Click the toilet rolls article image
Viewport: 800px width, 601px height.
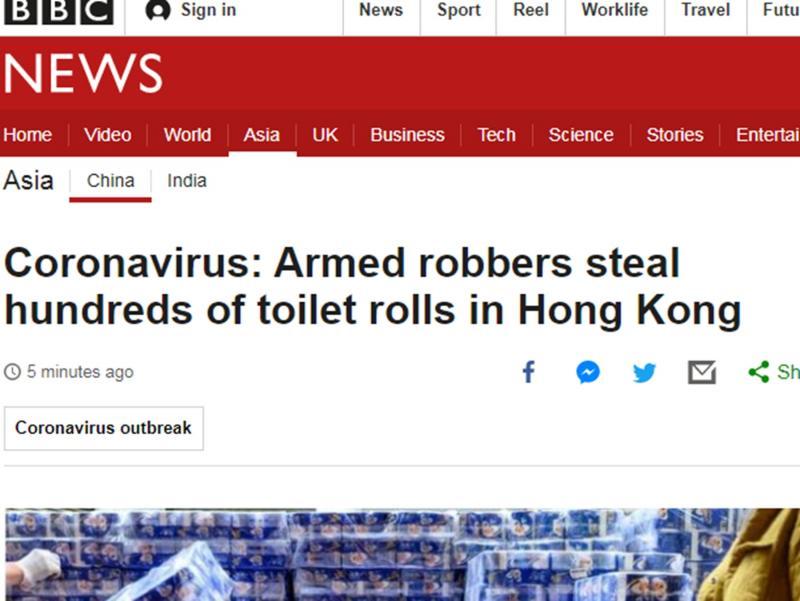[x=402, y=555]
